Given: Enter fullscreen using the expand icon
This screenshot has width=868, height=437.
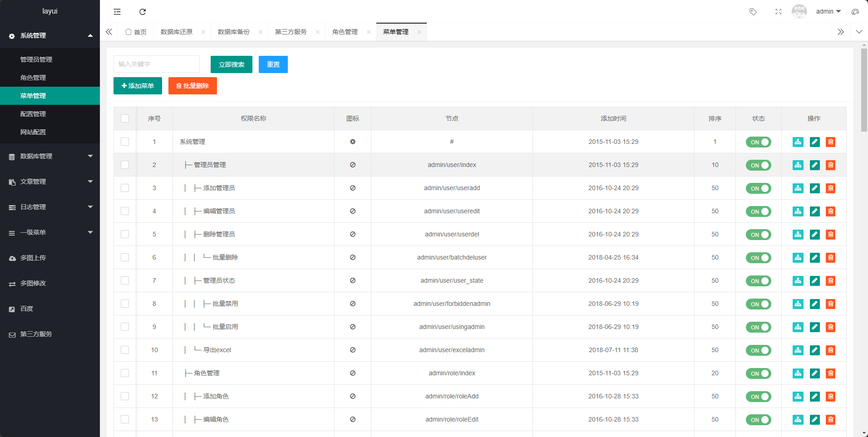Looking at the screenshot, I should (779, 12).
